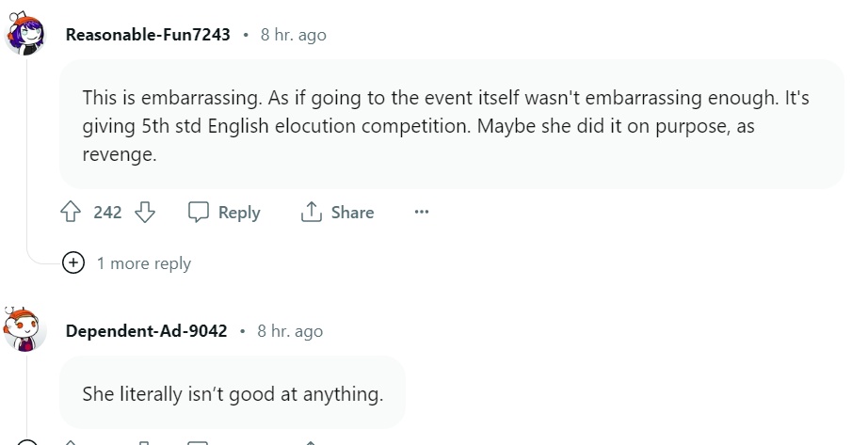The width and height of the screenshot is (868, 445).
Task: Open Dependent-Ad-9042's Snoo avatar
Action: [x=26, y=330]
